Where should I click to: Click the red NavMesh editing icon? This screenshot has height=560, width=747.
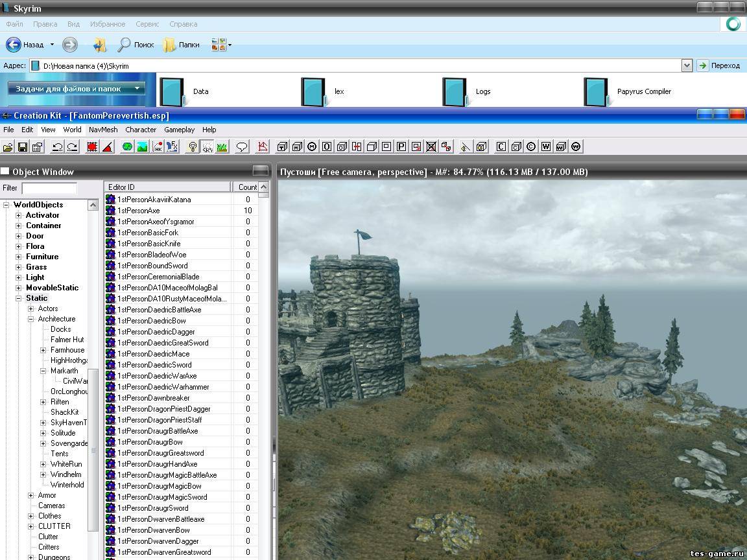(x=263, y=147)
